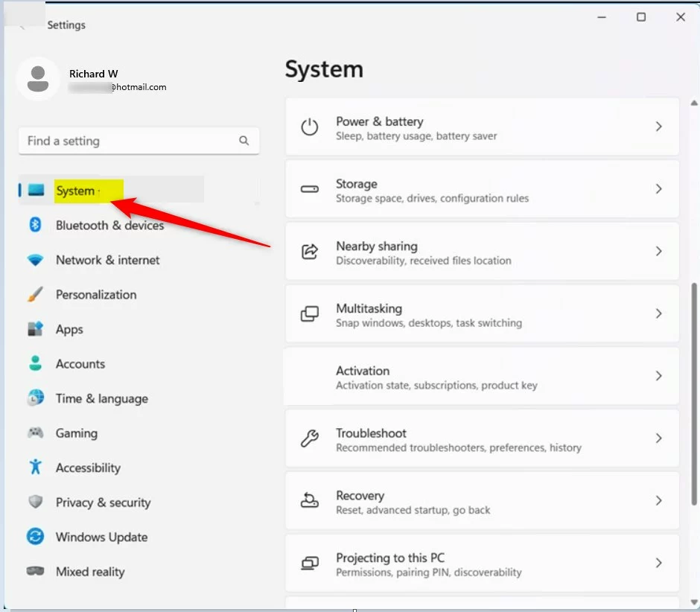Open the Apps settings category
This screenshot has width=700, height=612.
[x=69, y=329]
